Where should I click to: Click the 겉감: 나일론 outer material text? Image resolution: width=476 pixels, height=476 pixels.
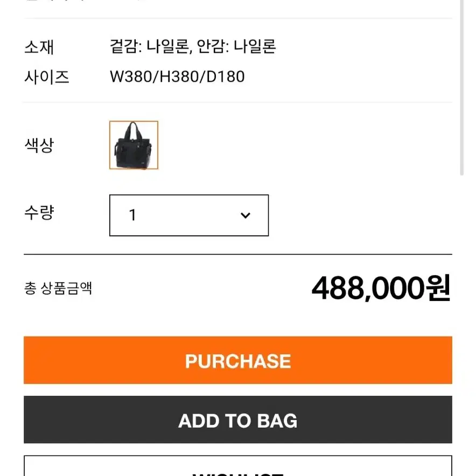click(x=151, y=46)
